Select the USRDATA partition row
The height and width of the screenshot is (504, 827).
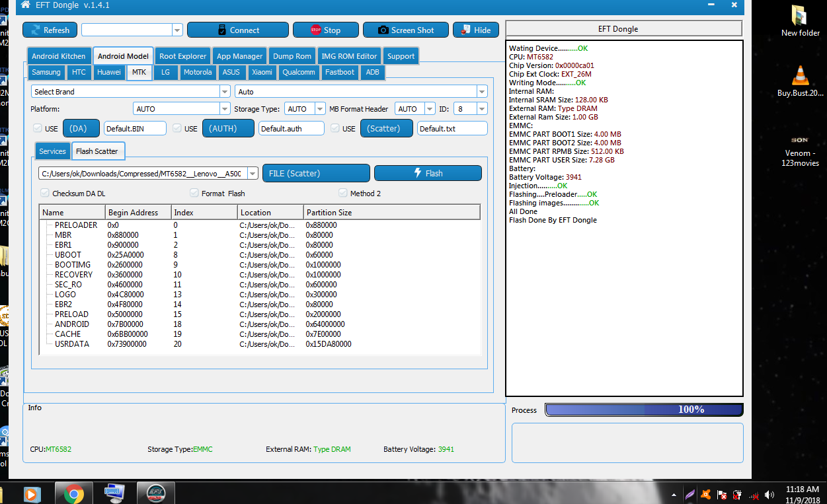click(260, 344)
